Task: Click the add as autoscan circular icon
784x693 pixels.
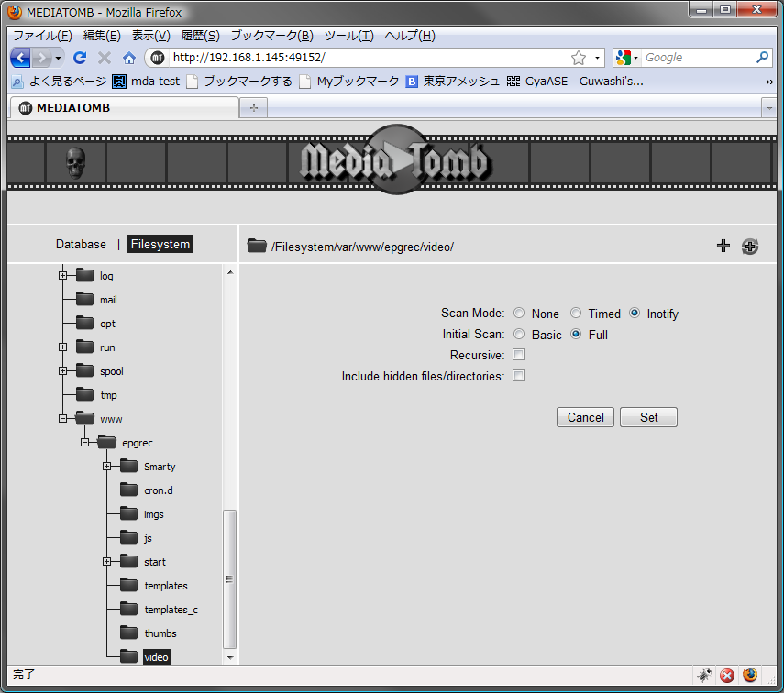Action: point(749,246)
